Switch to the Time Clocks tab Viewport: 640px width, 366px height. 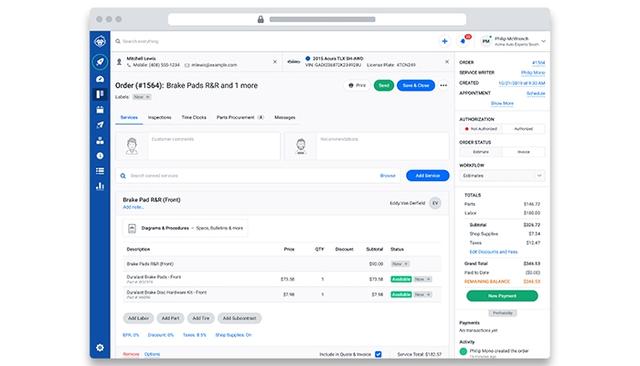tap(194, 118)
